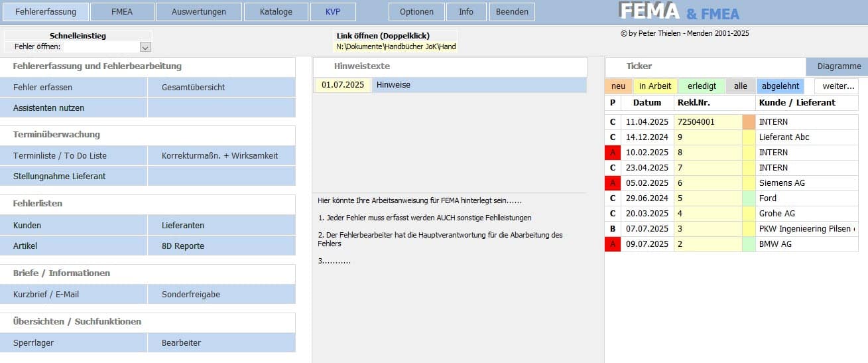Viewport: 868px width, 363px height.
Task: Click the Optionen button
Action: [416, 11]
